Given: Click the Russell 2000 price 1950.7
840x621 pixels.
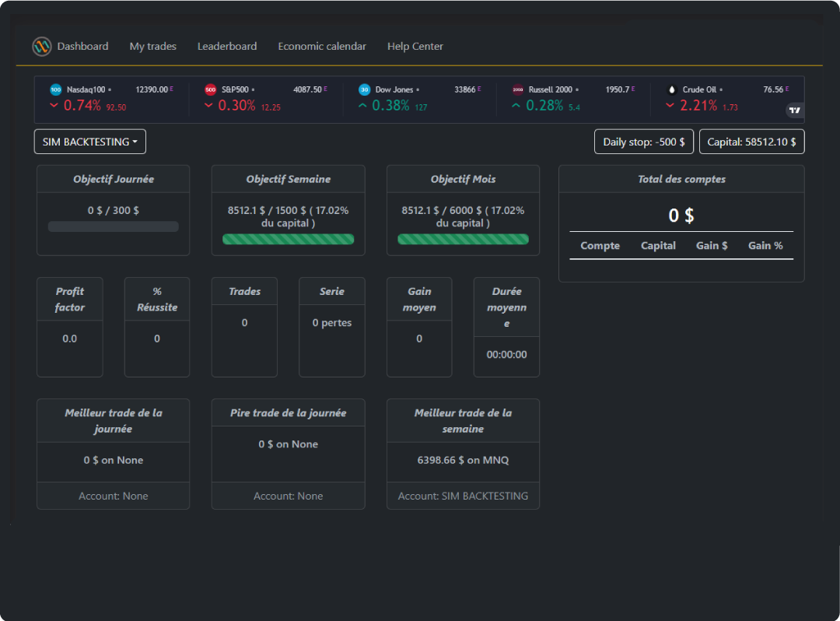Looking at the screenshot, I should [617, 89].
